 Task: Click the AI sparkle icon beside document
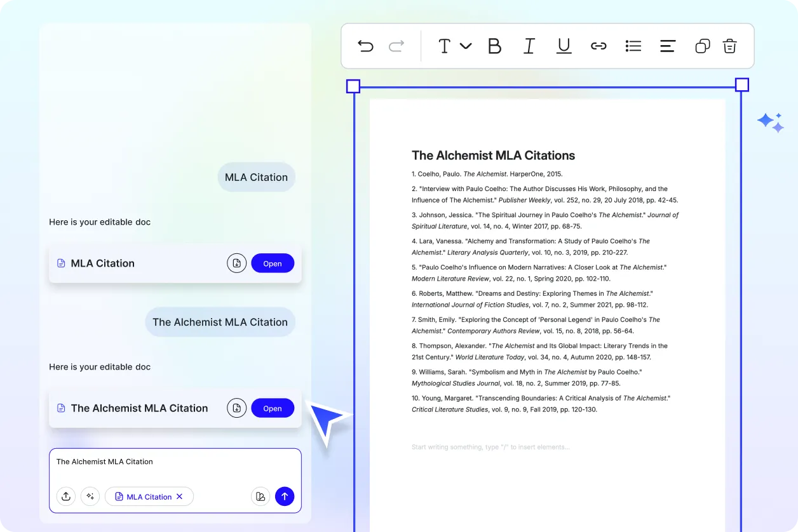point(771,123)
